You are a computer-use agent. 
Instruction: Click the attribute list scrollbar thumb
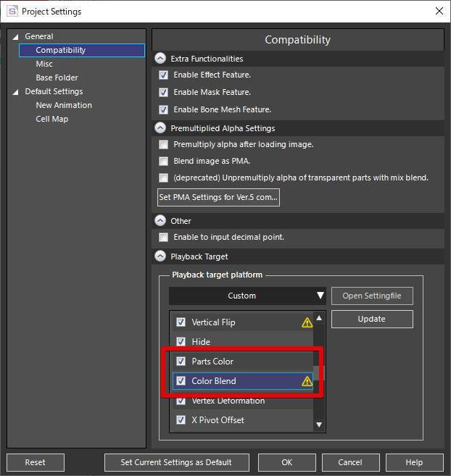[x=319, y=373]
